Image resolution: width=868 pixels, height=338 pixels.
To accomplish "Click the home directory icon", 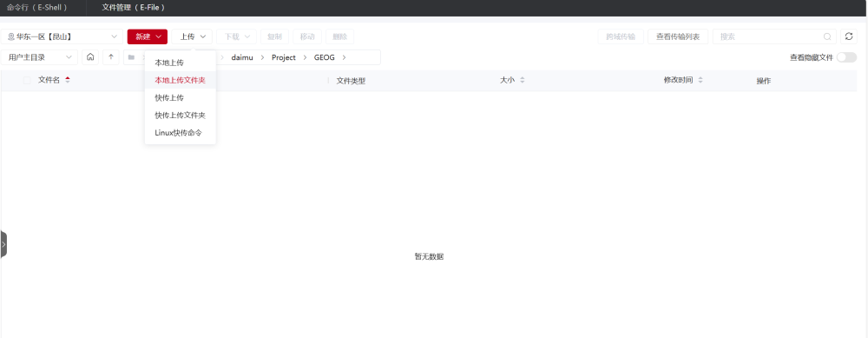I will tap(90, 57).
